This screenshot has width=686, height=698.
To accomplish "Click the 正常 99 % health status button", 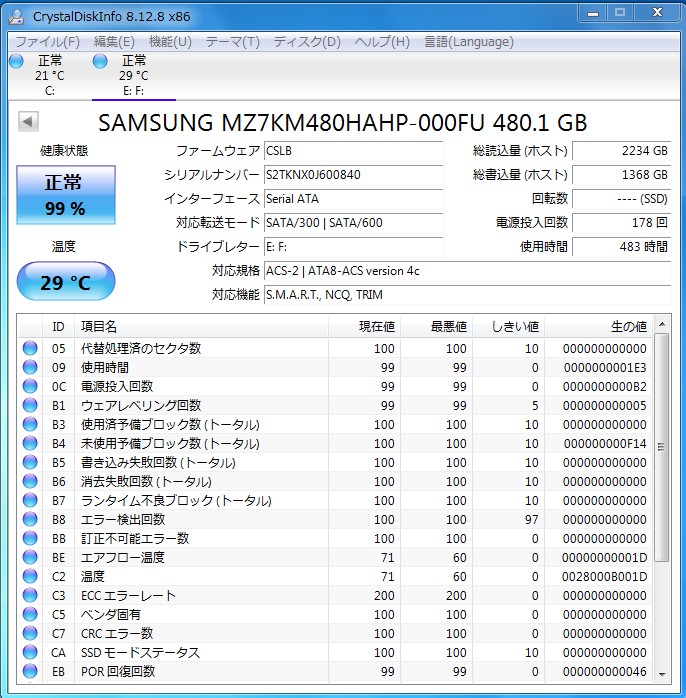I will [x=65, y=195].
